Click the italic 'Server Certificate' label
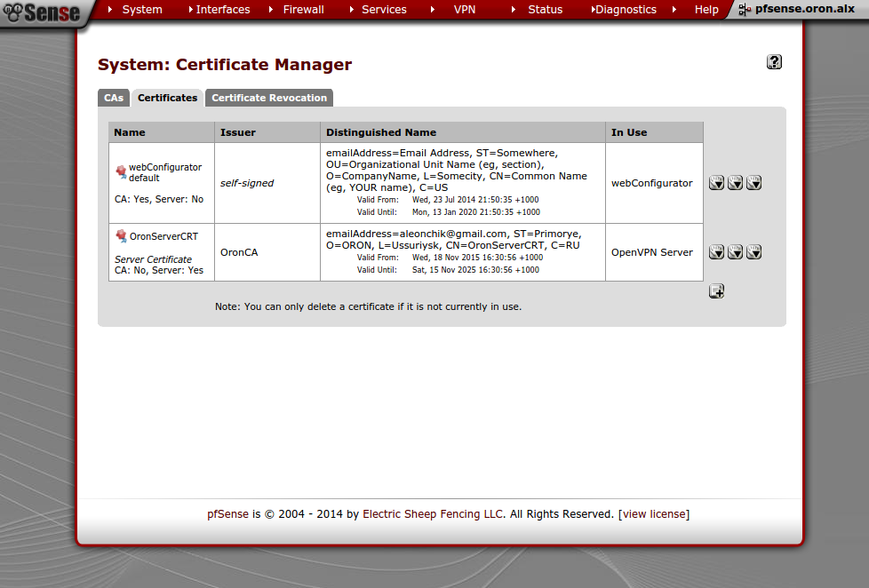Viewport: 869px width, 588px height. point(153,259)
